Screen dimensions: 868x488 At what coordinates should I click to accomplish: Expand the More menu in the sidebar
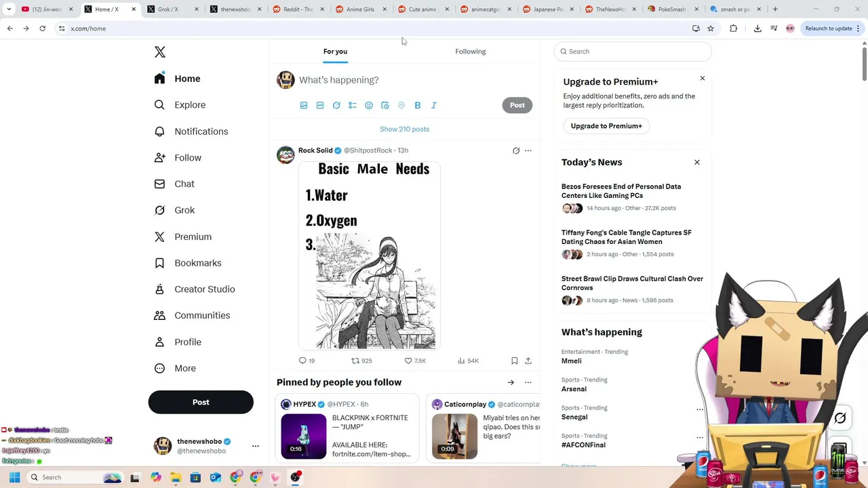point(175,368)
